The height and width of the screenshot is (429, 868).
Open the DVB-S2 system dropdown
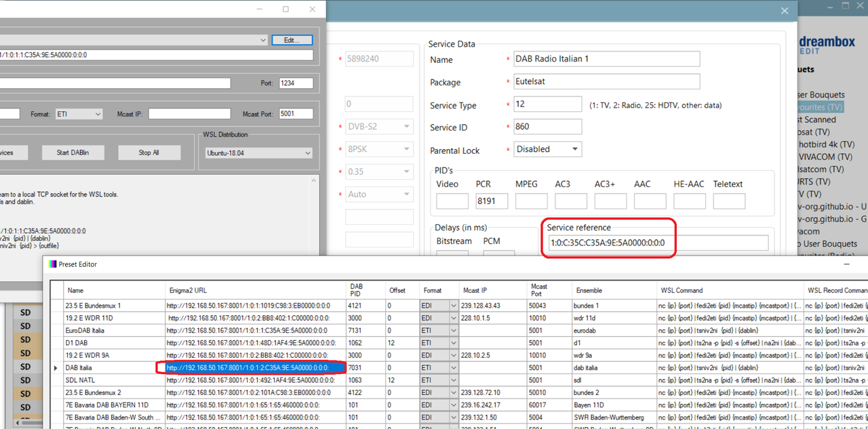[378, 127]
